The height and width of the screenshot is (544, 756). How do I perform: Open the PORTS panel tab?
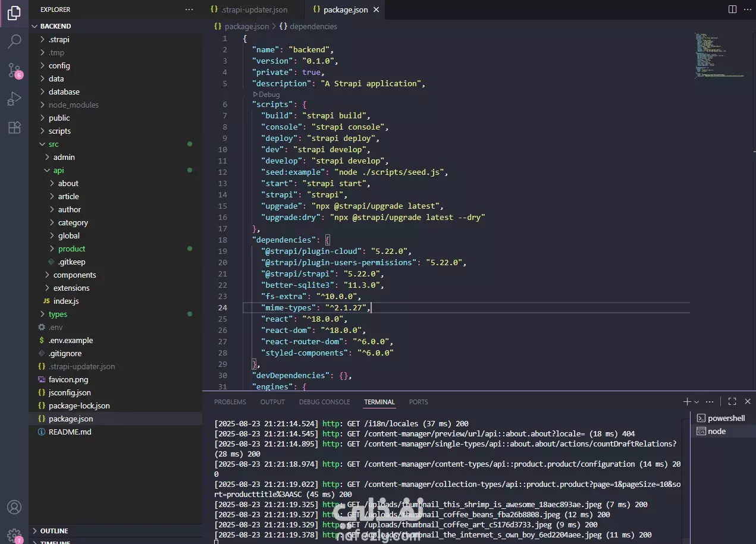(418, 402)
